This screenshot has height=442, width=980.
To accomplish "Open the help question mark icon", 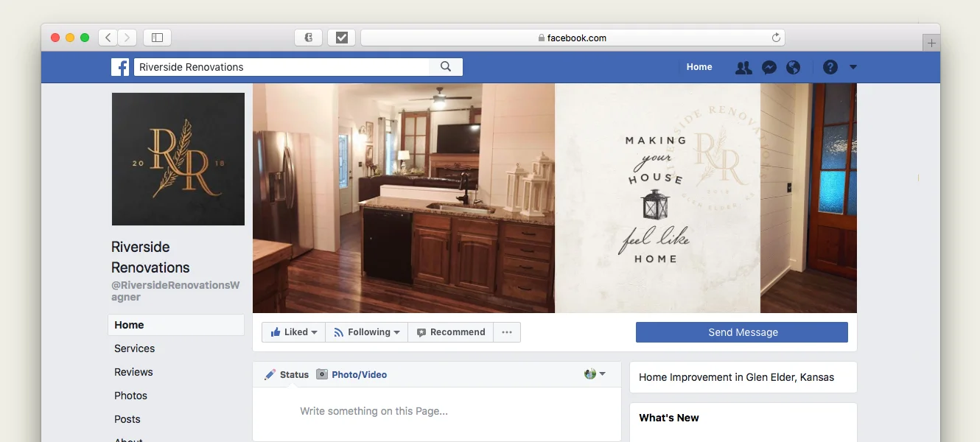I will coord(830,67).
